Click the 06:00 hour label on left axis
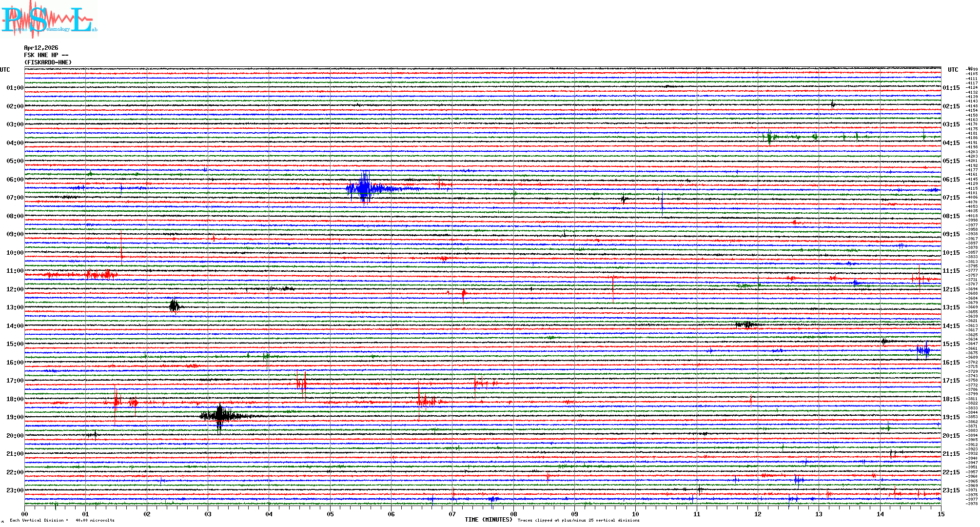This screenshot has width=980, height=527. 15,180
